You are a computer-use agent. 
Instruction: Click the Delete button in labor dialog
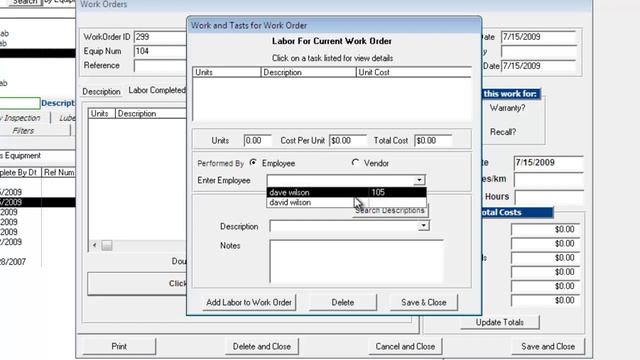[343, 302]
